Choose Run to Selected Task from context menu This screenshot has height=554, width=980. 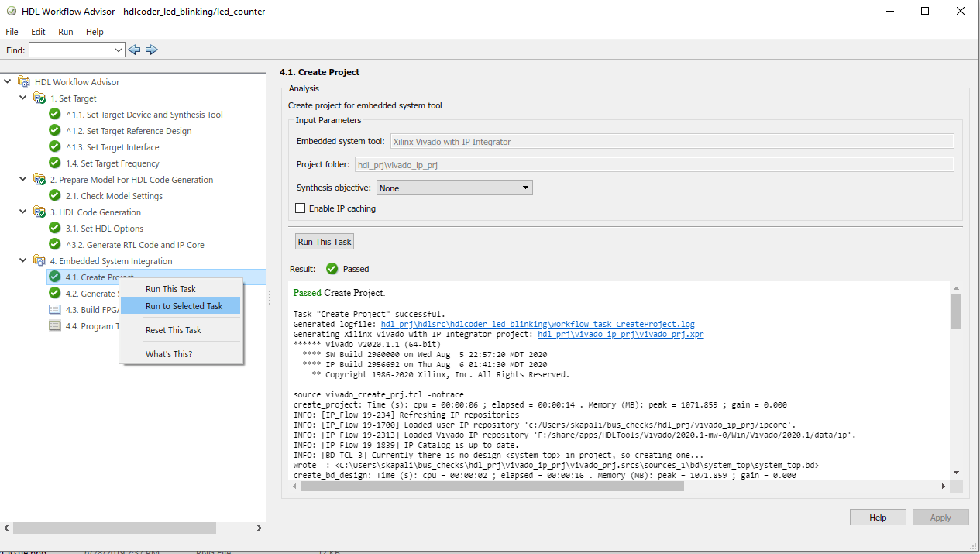coord(184,306)
